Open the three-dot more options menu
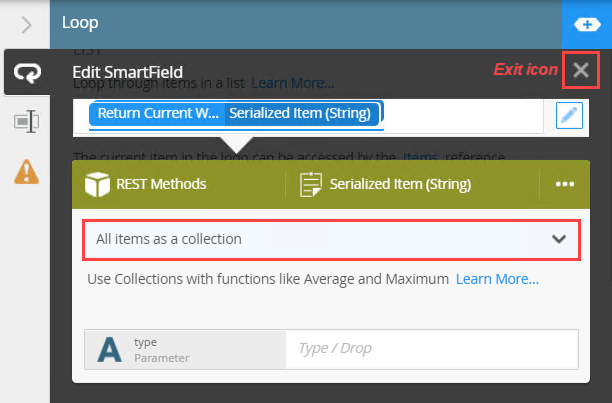The height and width of the screenshot is (403, 612). (x=565, y=184)
